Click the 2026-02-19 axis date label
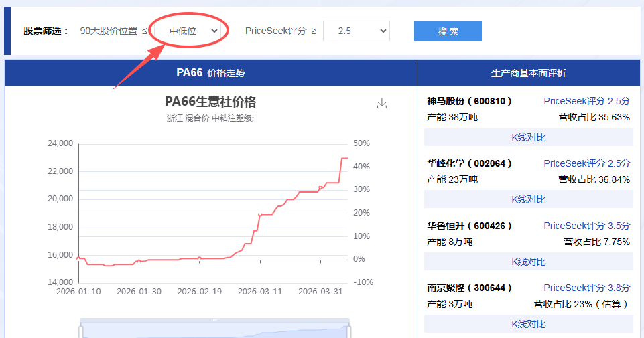Viewport: 644px width, 338px height. tap(199, 292)
